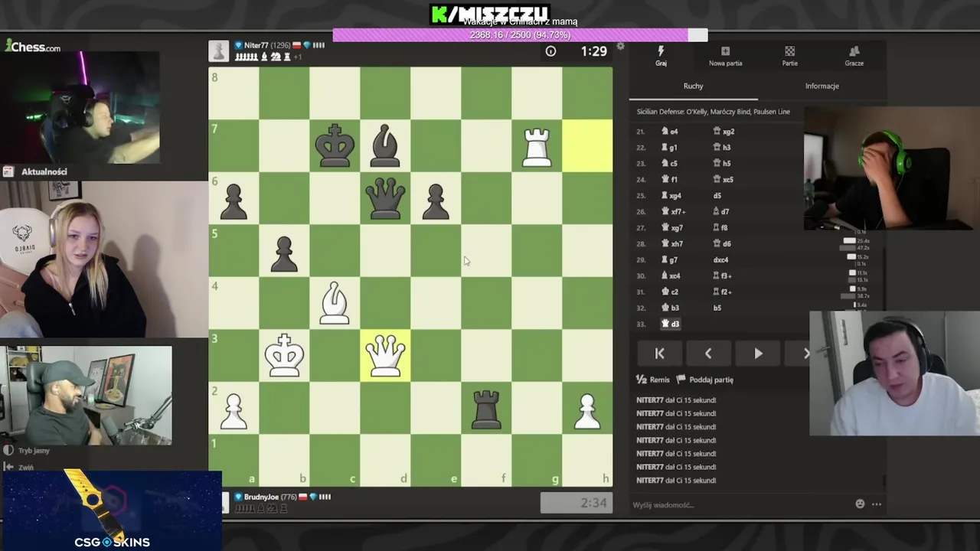
Task: Select move 21 knight e4
Action: tap(670, 132)
